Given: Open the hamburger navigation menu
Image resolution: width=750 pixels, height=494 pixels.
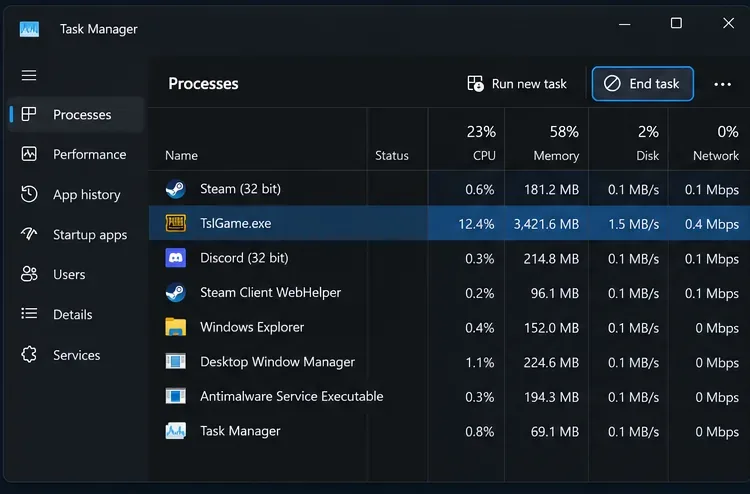Looking at the screenshot, I should [29, 75].
